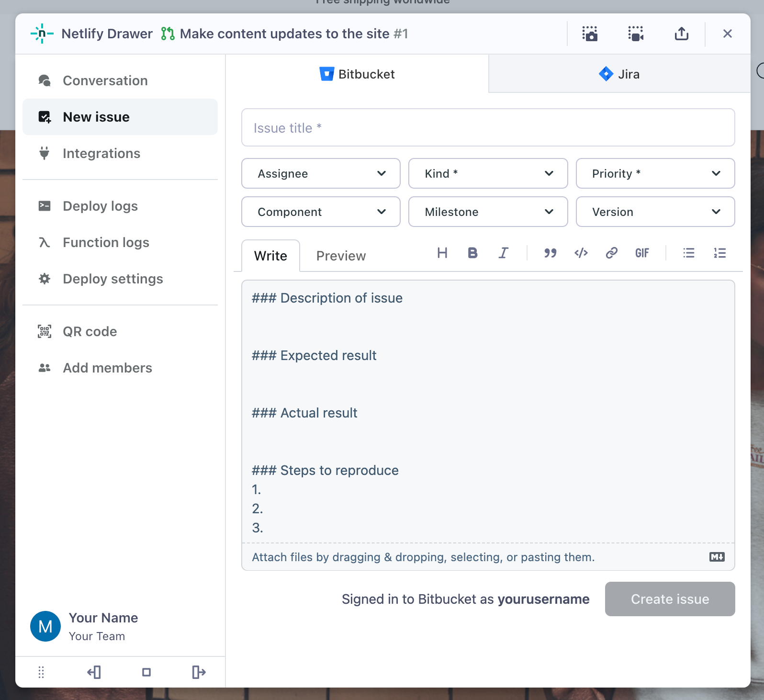Apply italic formatting in the editor

click(503, 253)
